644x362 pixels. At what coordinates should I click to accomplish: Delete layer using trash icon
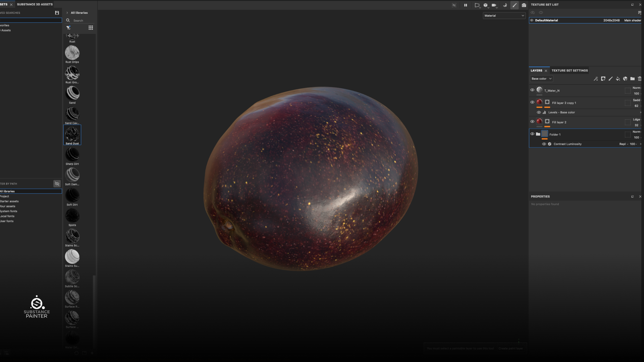click(640, 79)
